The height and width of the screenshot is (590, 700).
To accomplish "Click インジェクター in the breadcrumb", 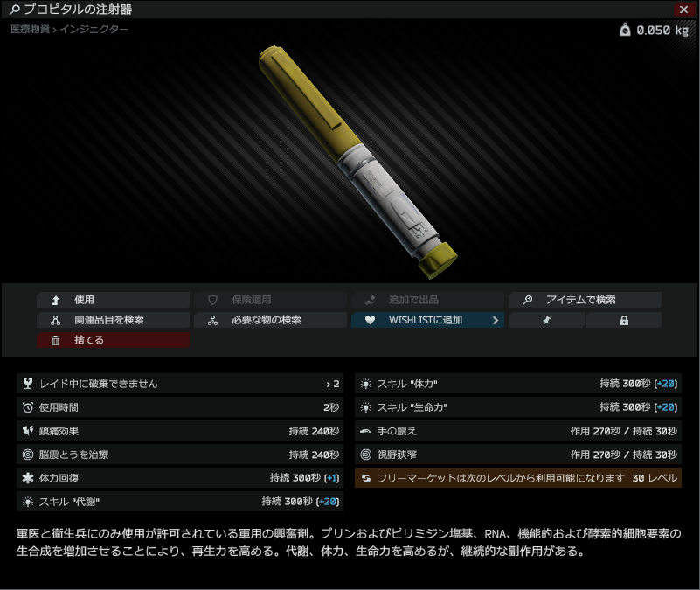I will coord(94,29).
